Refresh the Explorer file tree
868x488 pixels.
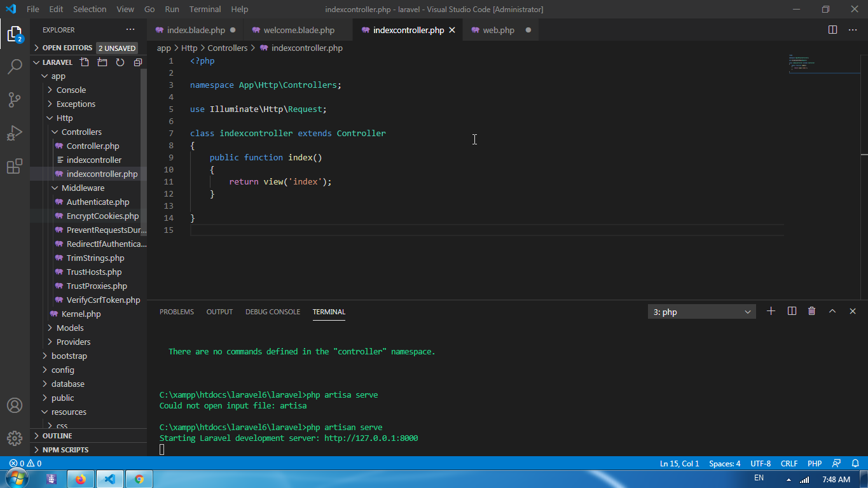(x=120, y=62)
